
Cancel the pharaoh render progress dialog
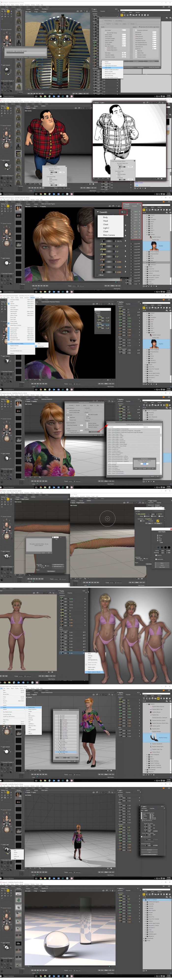pyautogui.click(x=26, y=57)
